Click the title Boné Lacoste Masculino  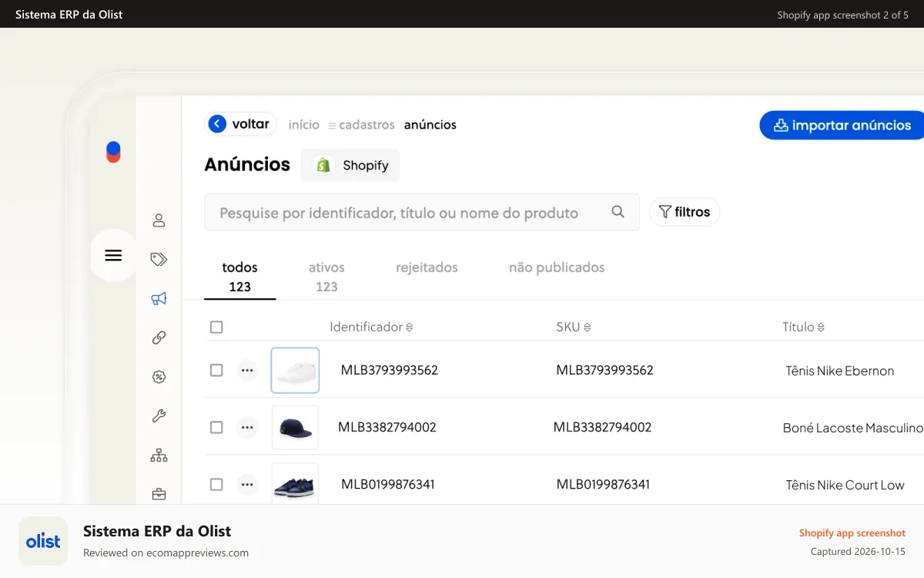pos(853,428)
